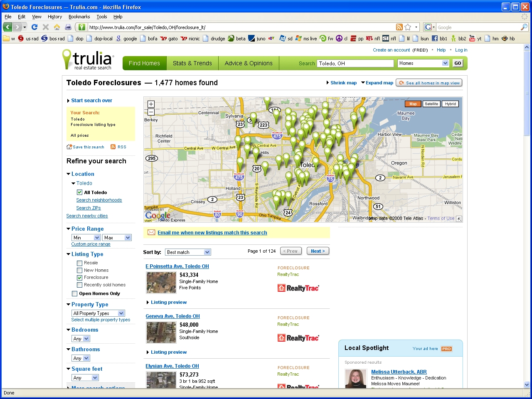Click the search magnifier icon in Google box
Screen dimensions: 532x399
[x=524, y=27]
